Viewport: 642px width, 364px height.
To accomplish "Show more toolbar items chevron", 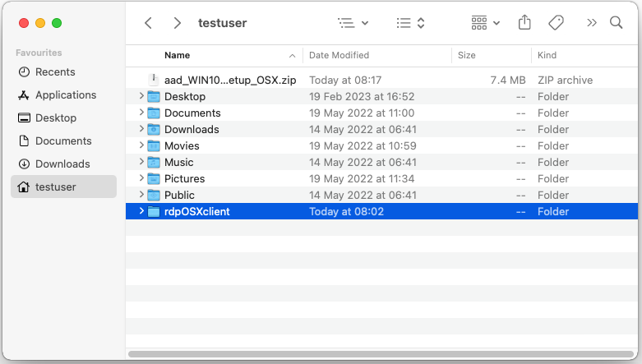I will (591, 23).
